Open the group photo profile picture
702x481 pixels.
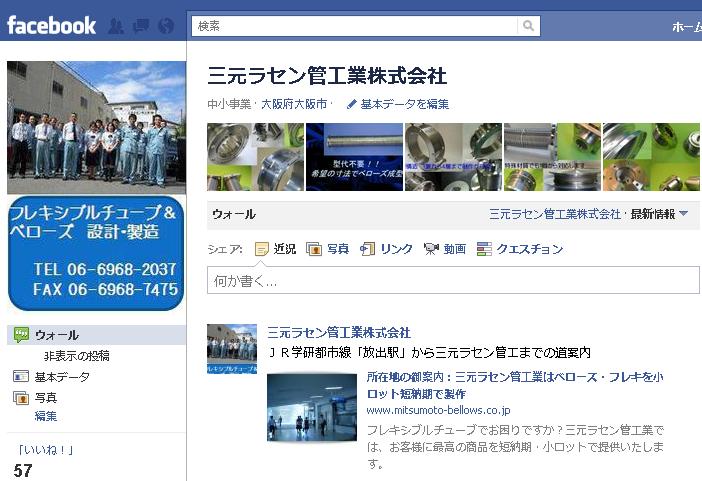tap(96, 127)
